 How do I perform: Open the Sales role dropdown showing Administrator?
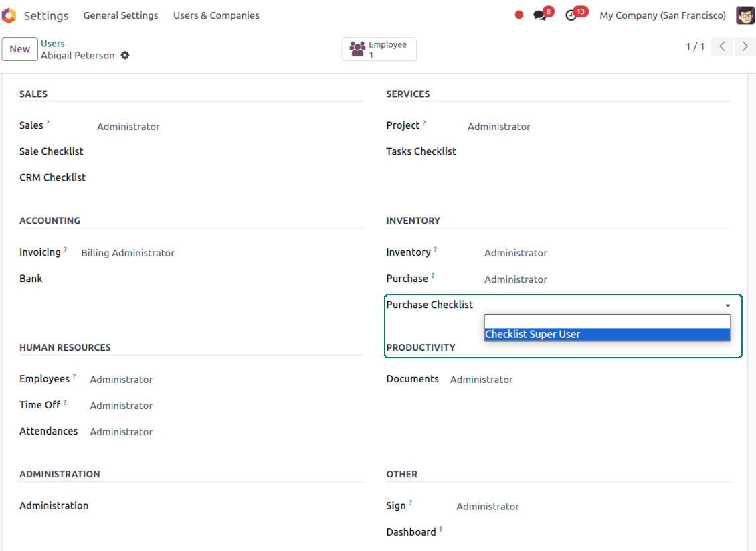coord(128,126)
